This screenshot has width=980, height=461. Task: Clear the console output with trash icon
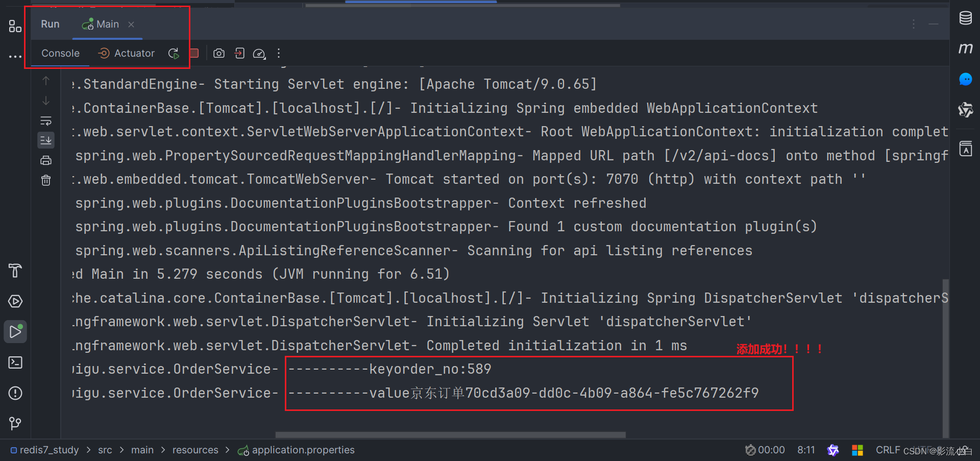point(46,180)
